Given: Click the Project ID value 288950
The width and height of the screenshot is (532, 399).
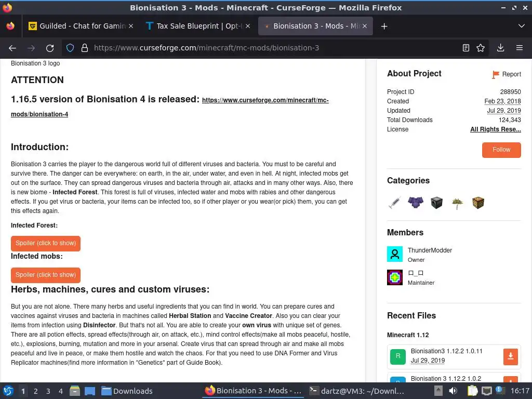Looking at the screenshot, I should pyautogui.click(x=510, y=92).
